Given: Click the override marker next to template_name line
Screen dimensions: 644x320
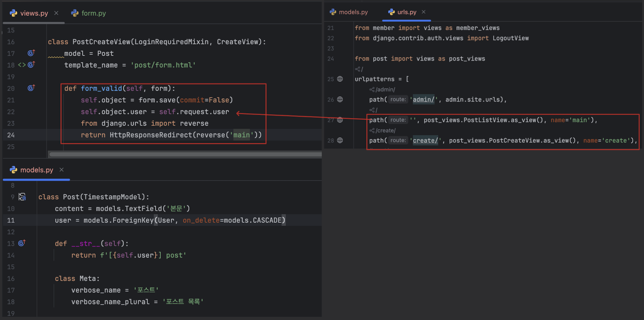Looking at the screenshot, I should (31, 64).
